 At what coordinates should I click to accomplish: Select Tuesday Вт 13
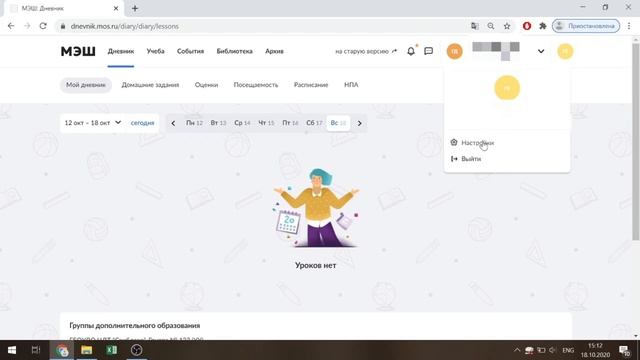(x=218, y=123)
